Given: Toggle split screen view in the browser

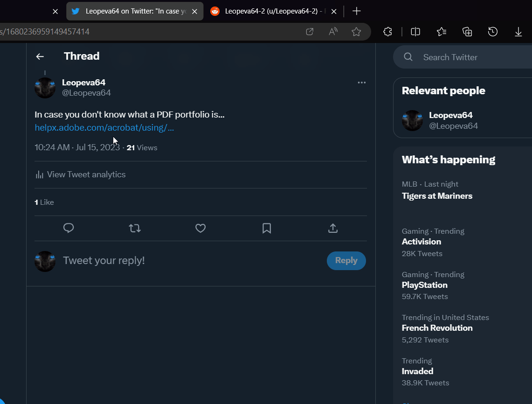Looking at the screenshot, I should point(415,31).
